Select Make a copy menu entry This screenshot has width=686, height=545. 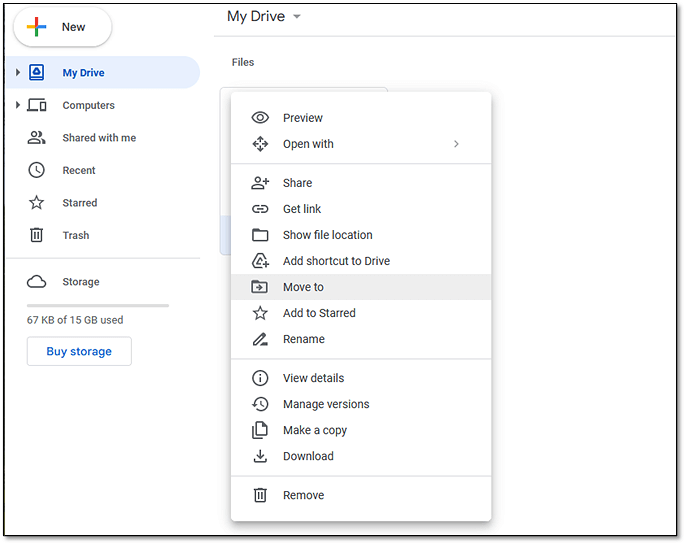[314, 430]
